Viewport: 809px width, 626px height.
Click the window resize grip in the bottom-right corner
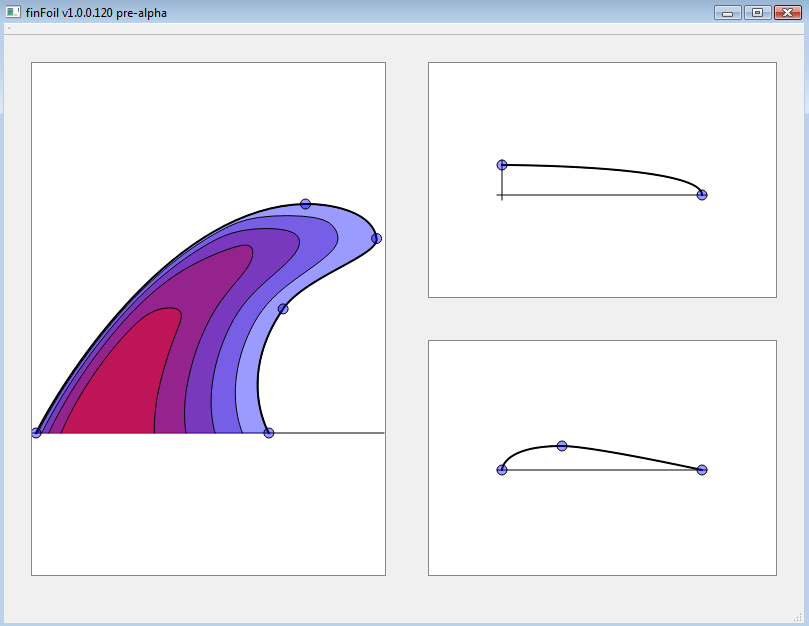tap(797, 618)
